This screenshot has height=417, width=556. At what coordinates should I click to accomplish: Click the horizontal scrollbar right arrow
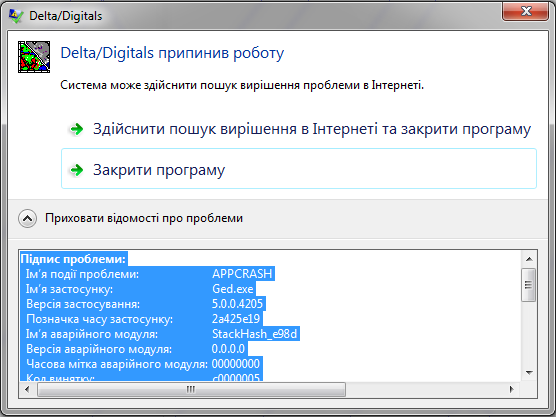(x=512, y=389)
